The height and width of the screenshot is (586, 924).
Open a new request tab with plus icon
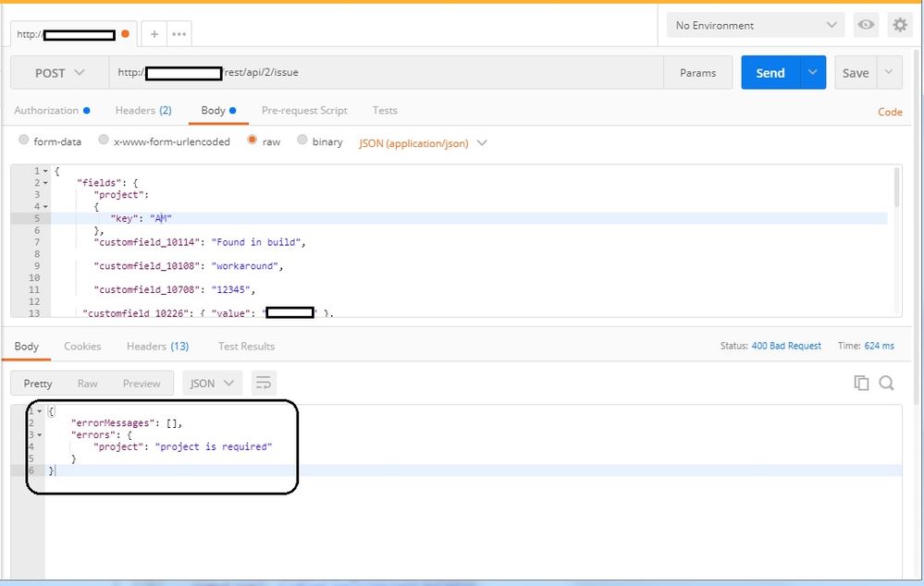(x=154, y=34)
